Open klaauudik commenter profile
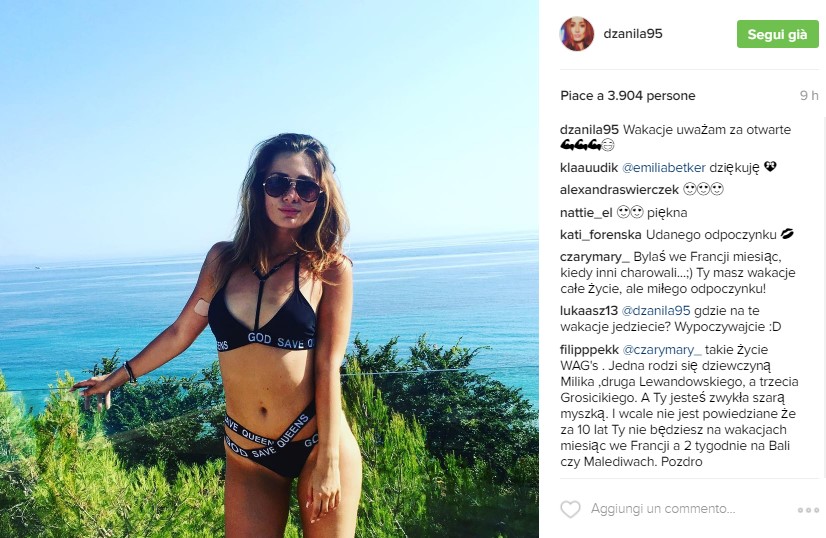Image resolution: width=826 pixels, height=538 pixels. coord(589,168)
